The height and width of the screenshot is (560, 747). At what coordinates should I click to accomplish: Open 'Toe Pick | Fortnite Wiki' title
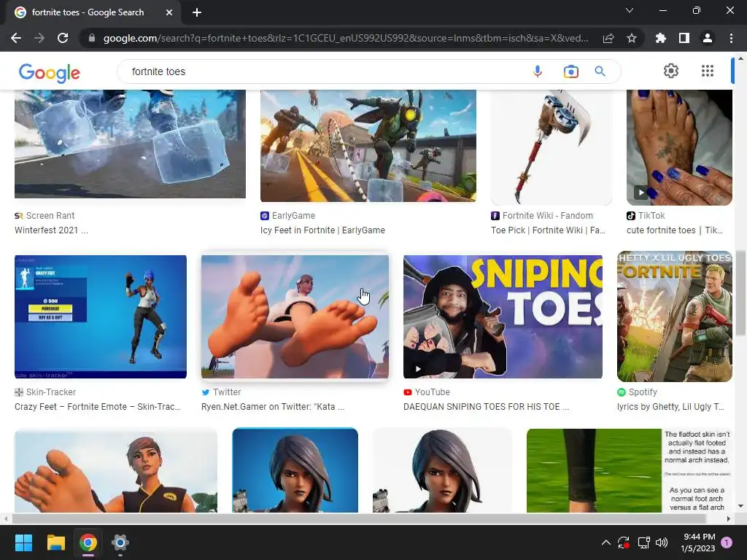[x=549, y=230]
